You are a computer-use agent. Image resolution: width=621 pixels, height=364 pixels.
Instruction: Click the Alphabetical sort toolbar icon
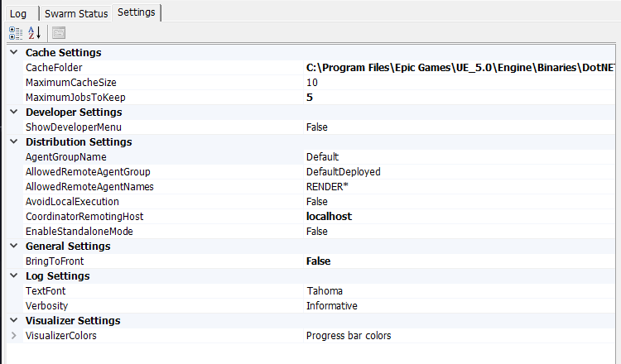click(x=35, y=33)
